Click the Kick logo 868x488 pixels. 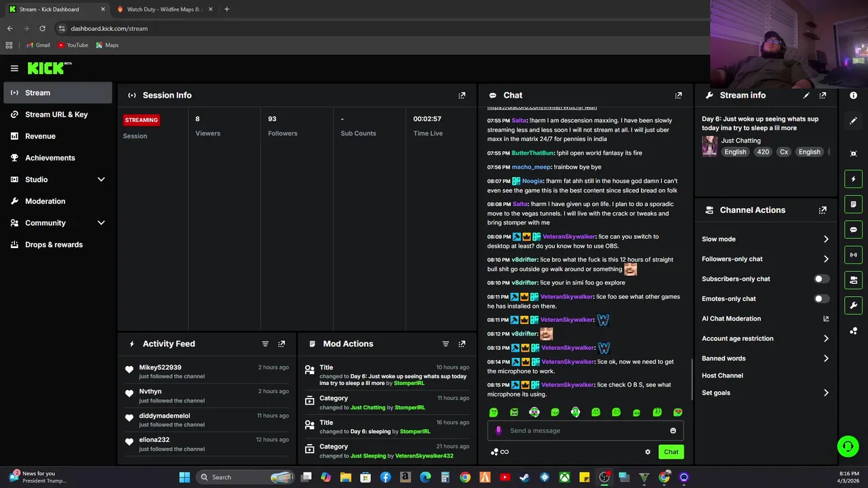[49, 68]
